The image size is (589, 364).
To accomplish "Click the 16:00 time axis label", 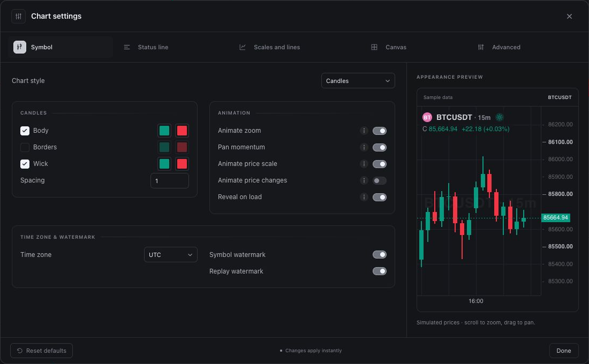I will point(475,301).
